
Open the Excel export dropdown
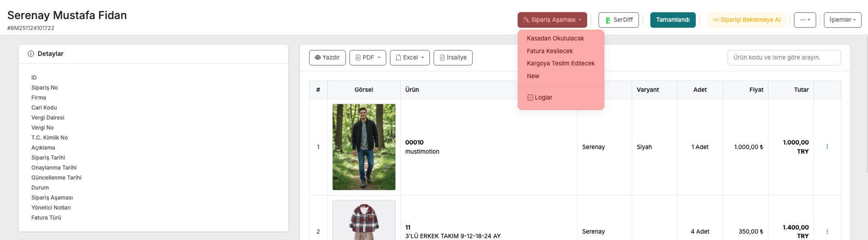(x=409, y=58)
